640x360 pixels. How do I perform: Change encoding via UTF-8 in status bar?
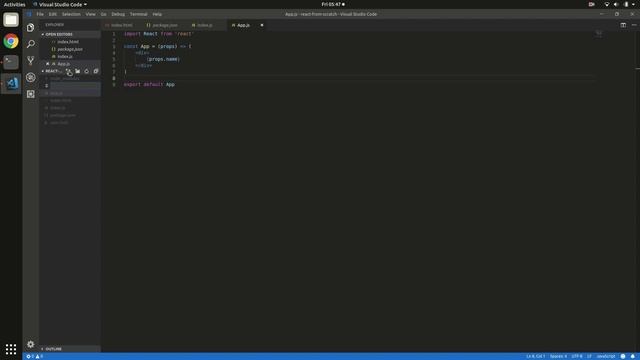(x=577, y=356)
